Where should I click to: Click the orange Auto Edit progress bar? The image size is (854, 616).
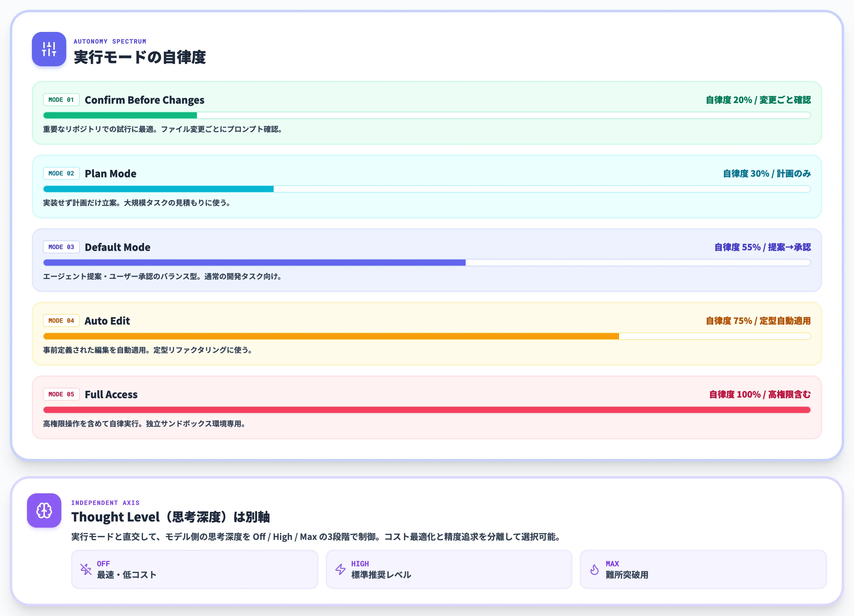tap(427, 336)
